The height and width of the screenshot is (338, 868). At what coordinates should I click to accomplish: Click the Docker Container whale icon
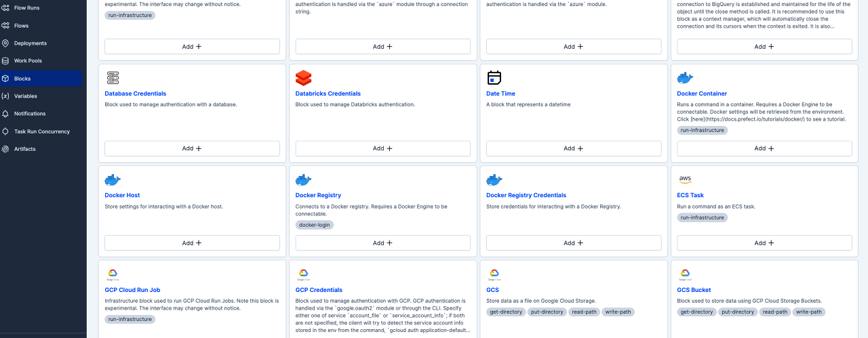point(685,78)
